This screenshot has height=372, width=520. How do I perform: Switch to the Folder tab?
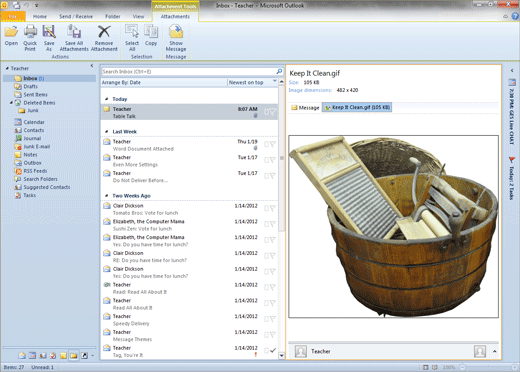pyautogui.click(x=113, y=16)
